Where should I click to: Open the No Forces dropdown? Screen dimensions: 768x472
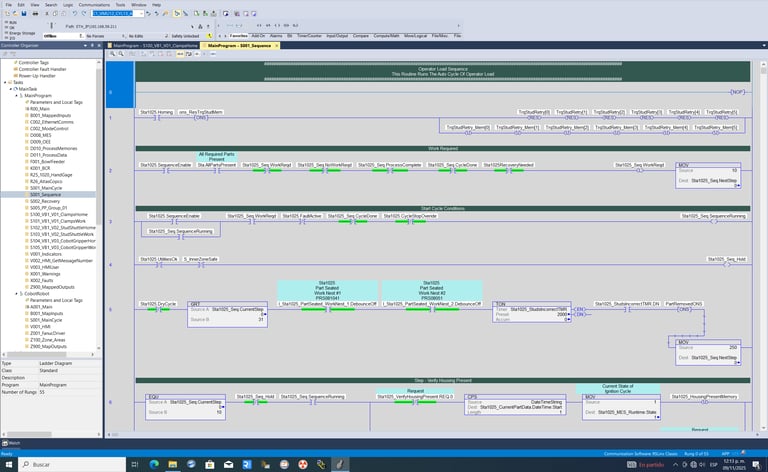(124, 36)
